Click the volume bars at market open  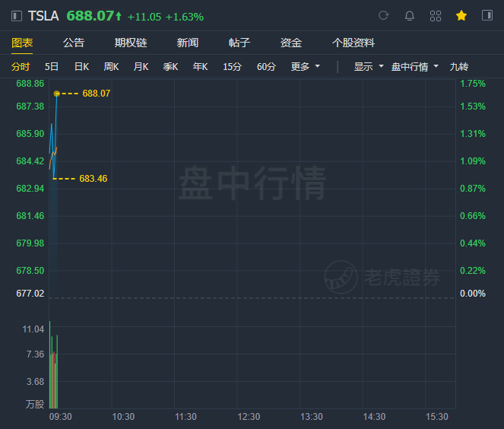[53, 364]
